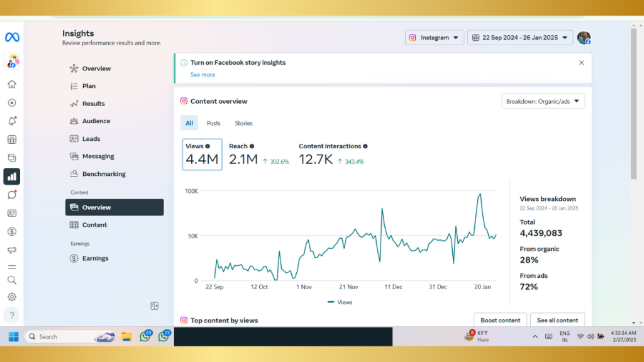Click the Insights bar chart icon

tap(12, 177)
